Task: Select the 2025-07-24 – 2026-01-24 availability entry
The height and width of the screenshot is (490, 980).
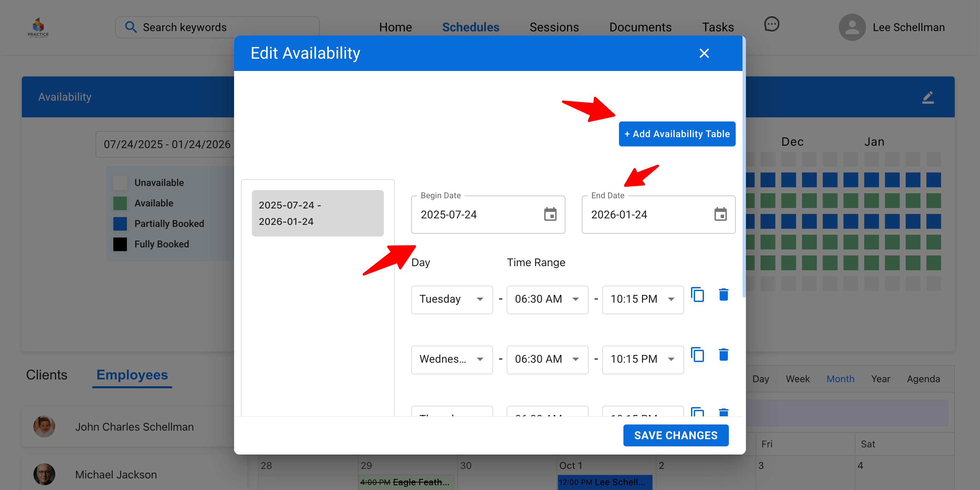Action: point(317,213)
